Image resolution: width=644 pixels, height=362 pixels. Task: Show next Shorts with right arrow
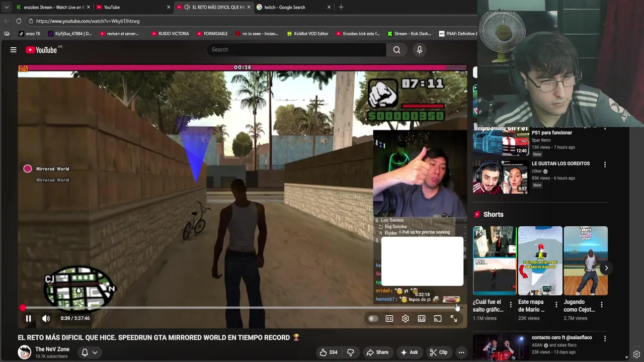click(x=606, y=268)
